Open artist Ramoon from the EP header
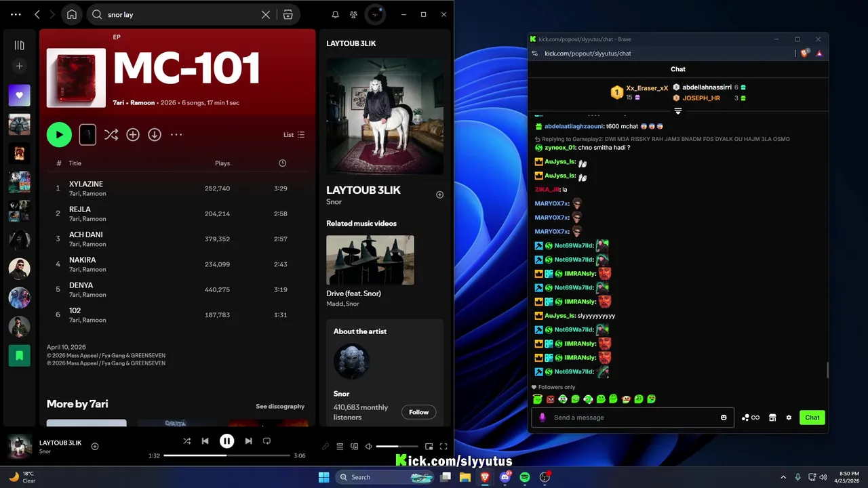 tap(142, 103)
